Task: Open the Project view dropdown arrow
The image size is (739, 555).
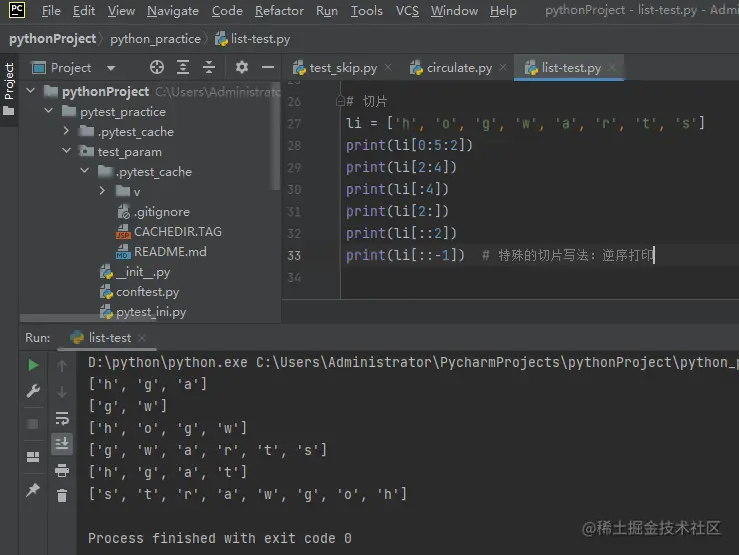Action: (x=111, y=68)
